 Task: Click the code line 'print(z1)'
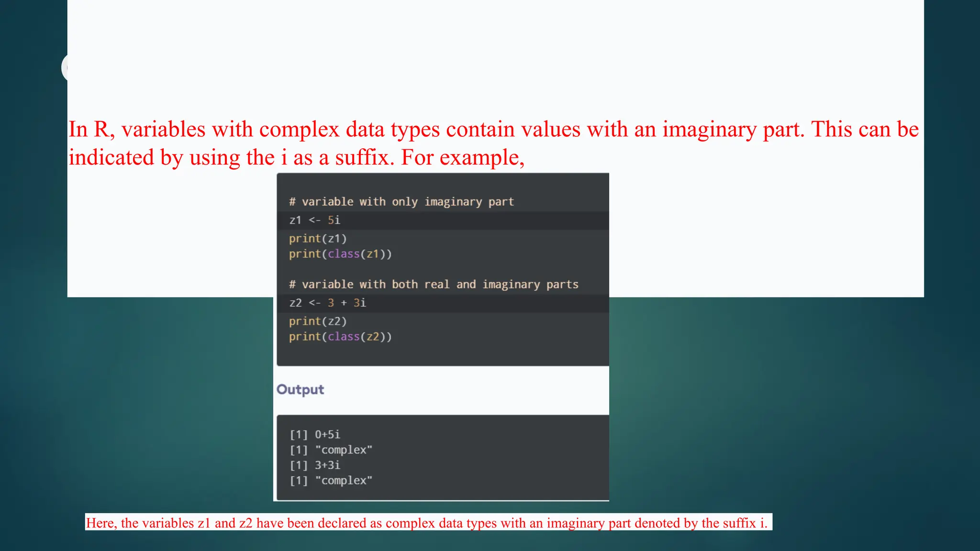point(318,239)
